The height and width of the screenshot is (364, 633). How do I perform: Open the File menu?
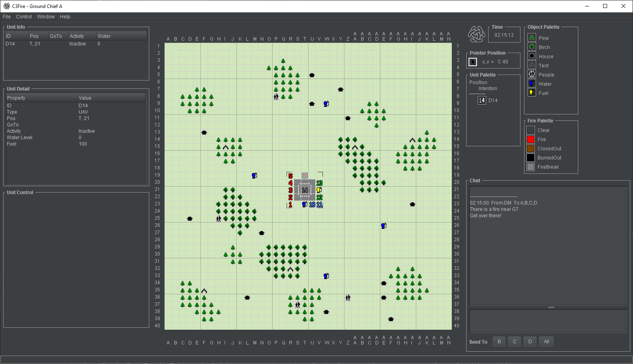pyautogui.click(x=7, y=17)
